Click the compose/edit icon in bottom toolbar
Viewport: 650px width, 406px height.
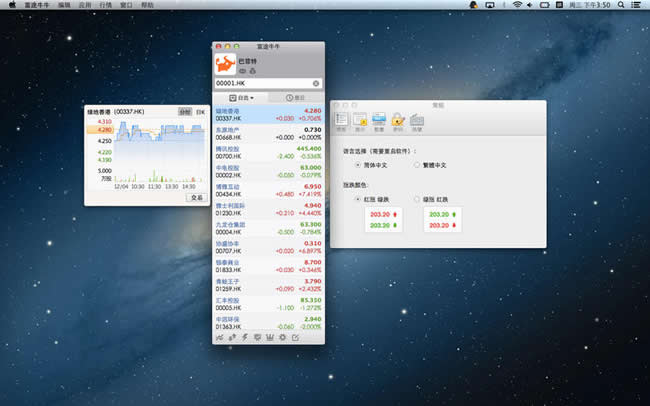tap(296, 338)
